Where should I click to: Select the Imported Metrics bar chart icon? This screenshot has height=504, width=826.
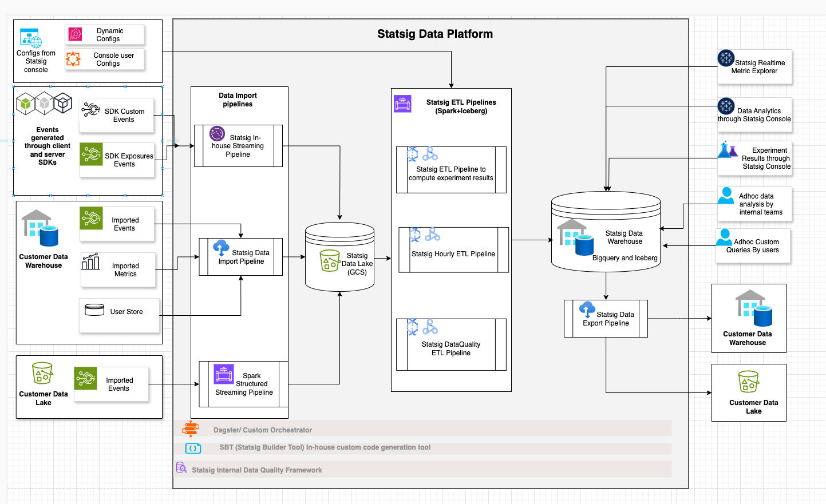pyautogui.click(x=90, y=261)
